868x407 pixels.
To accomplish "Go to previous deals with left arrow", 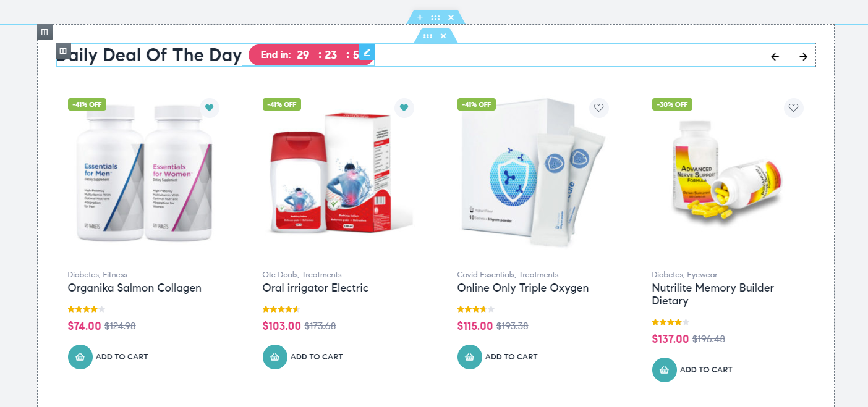I will [775, 57].
